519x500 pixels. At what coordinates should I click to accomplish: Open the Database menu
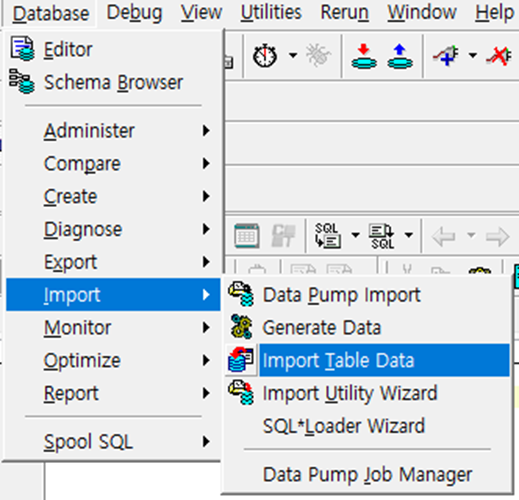pos(51,13)
